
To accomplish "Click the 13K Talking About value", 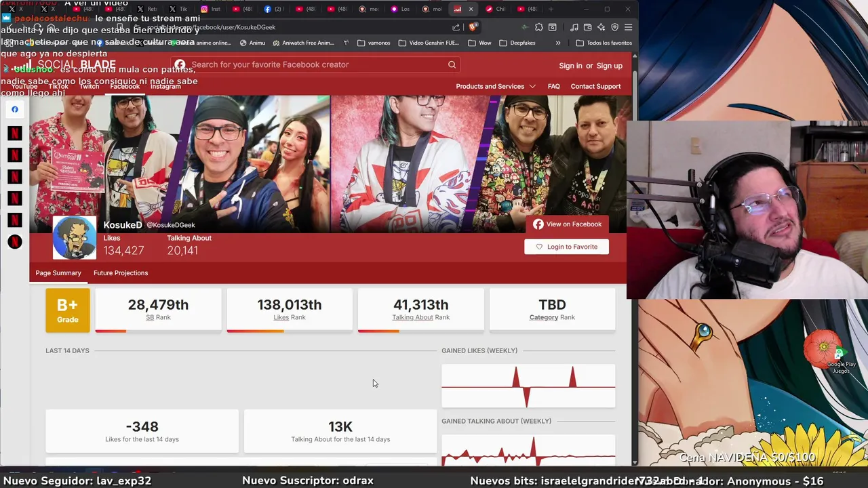I will coord(340,426).
